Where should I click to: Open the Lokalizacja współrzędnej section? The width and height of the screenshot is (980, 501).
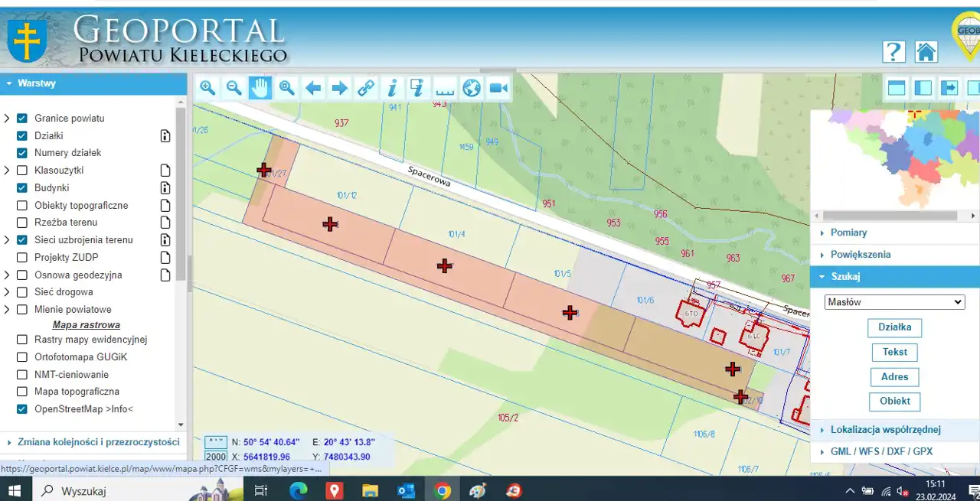click(x=885, y=430)
